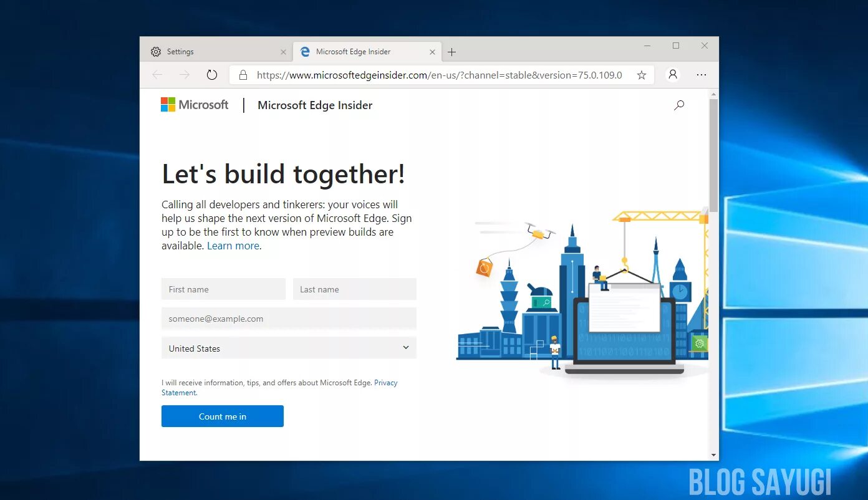Open the user profile icon
Viewport: 868px width, 500px height.
(673, 74)
